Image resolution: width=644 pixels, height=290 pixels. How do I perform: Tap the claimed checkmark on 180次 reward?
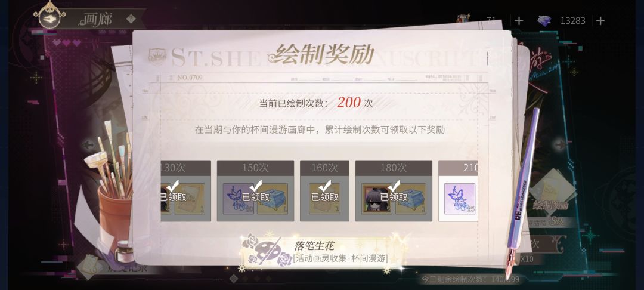pos(394,186)
